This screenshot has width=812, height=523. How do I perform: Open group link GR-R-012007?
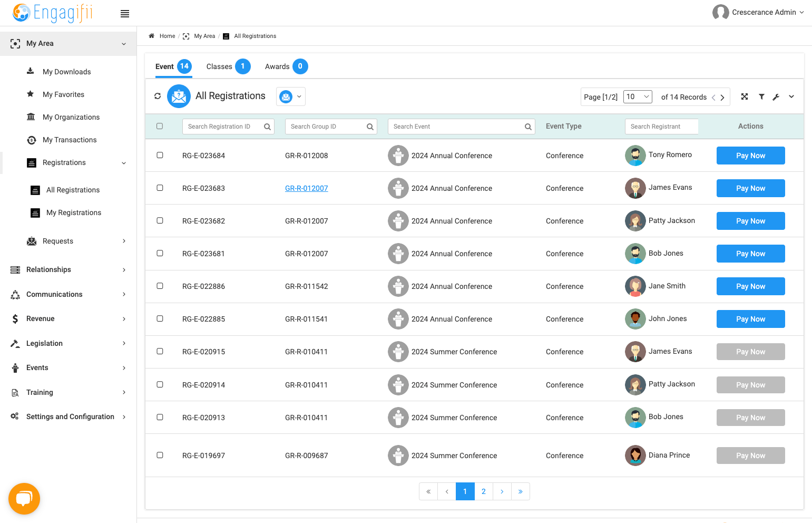(x=307, y=188)
